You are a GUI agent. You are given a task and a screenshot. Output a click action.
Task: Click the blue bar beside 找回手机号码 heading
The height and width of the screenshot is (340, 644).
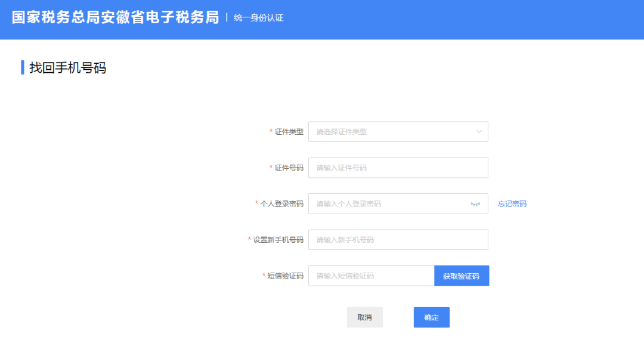pos(23,67)
